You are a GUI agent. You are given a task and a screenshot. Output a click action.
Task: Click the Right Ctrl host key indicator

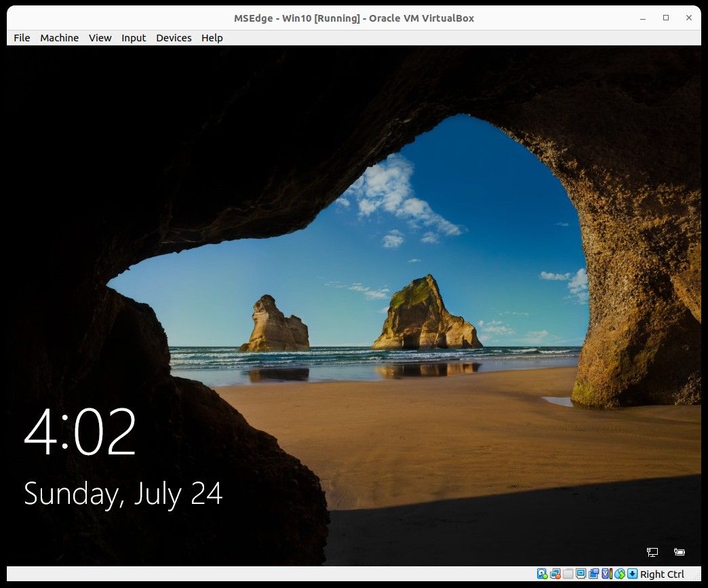point(663,574)
